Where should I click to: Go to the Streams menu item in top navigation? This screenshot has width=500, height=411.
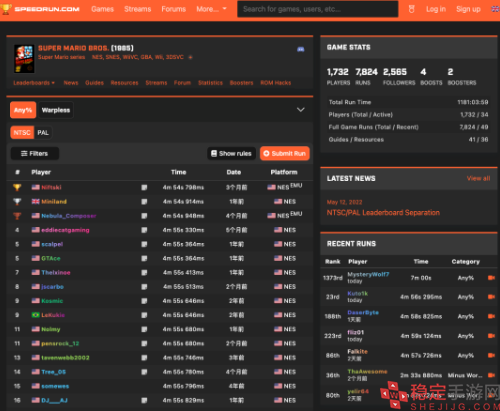tap(137, 9)
